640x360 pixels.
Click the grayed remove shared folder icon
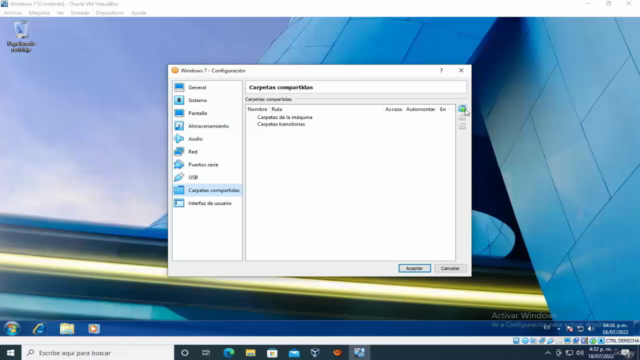462,126
